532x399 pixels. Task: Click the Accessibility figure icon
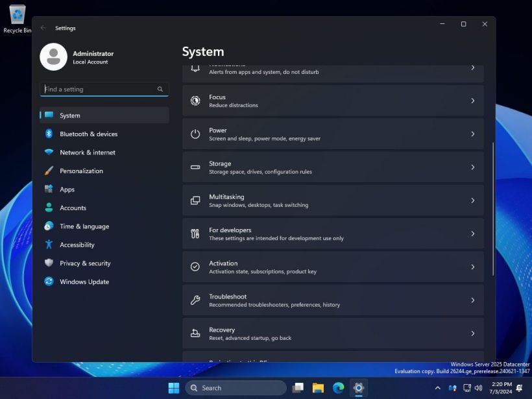tap(49, 245)
